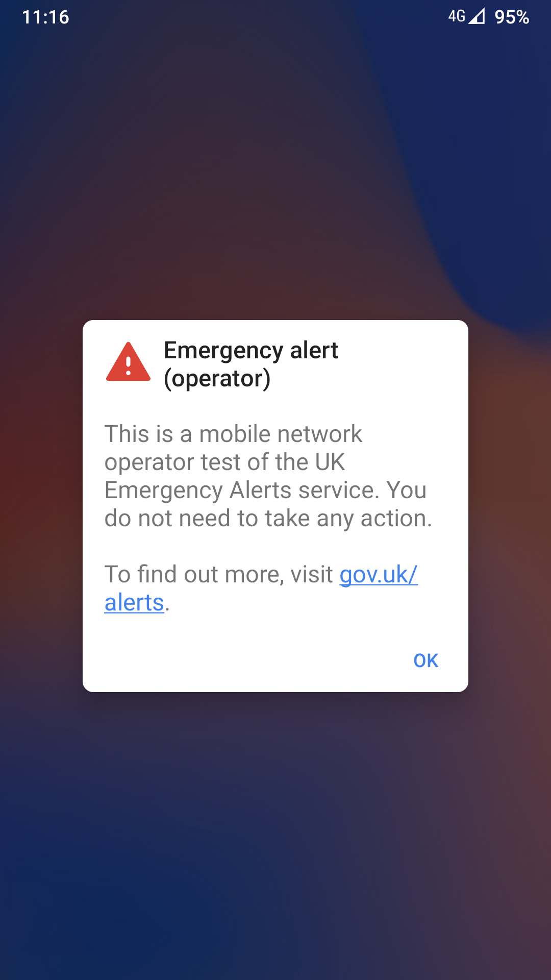
Task: Tap the background left of the alert dialog
Action: click(x=41, y=505)
